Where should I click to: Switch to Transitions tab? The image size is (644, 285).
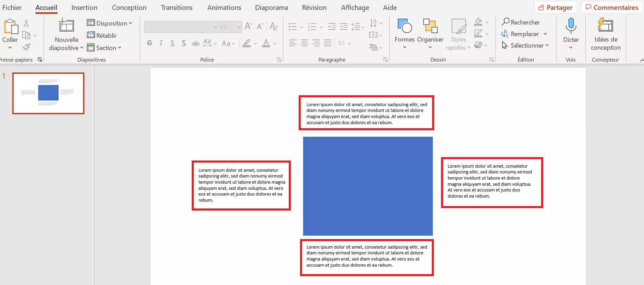177,7
